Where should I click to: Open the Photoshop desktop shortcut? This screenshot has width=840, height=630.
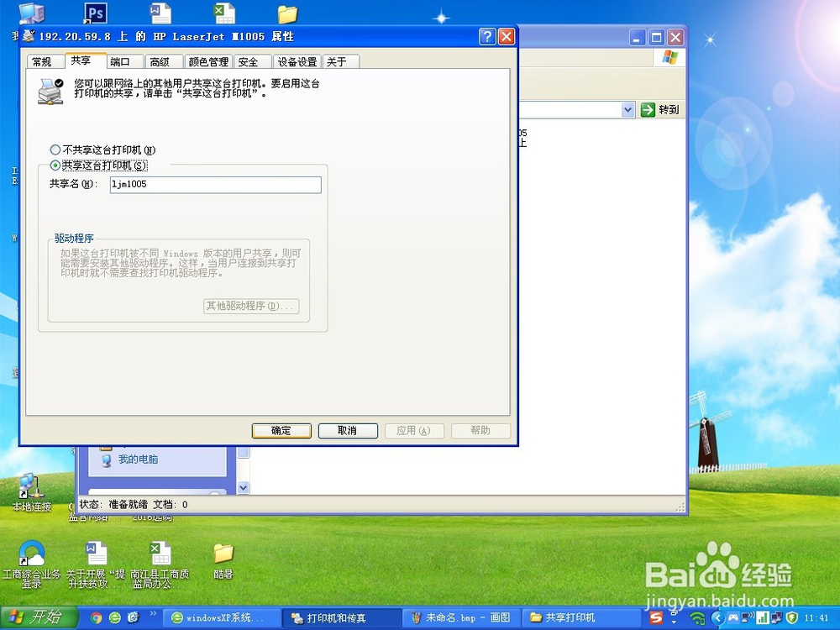tap(96, 13)
